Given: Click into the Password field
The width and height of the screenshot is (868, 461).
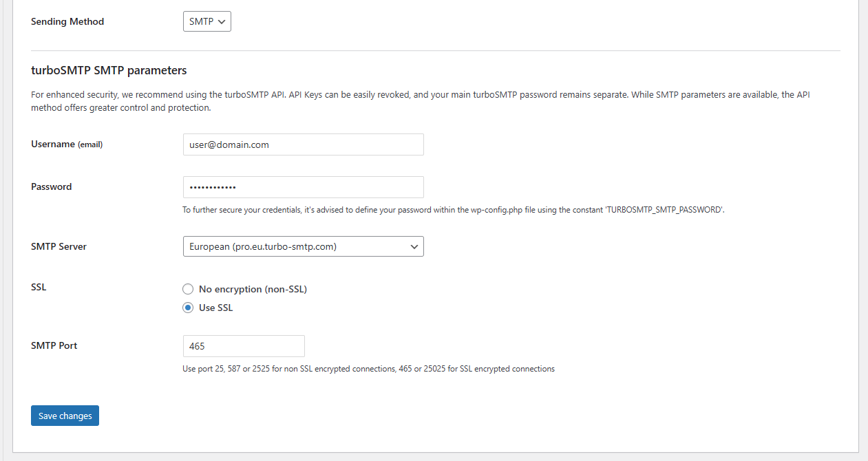Looking at the screenshot, I should coord(303,187).
